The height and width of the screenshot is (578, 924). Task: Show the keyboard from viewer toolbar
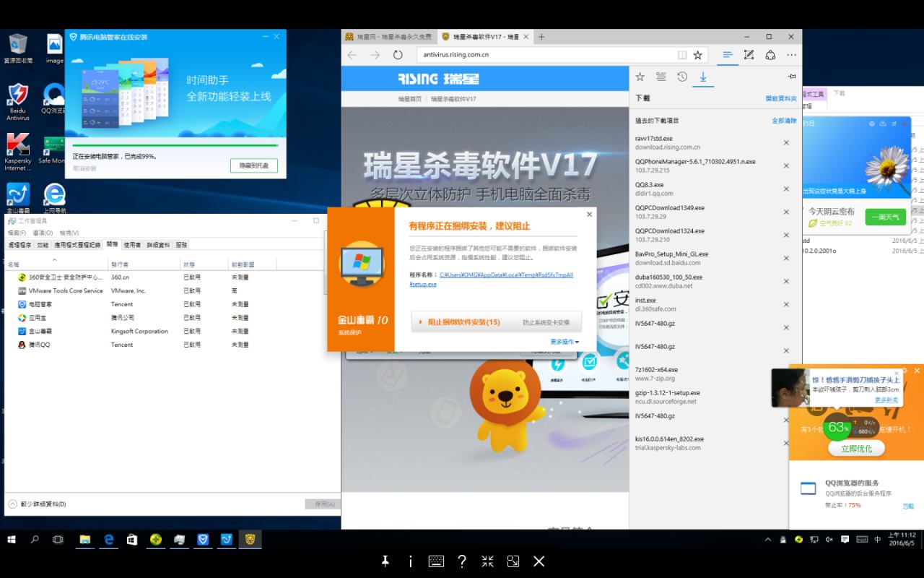(436, 561)
